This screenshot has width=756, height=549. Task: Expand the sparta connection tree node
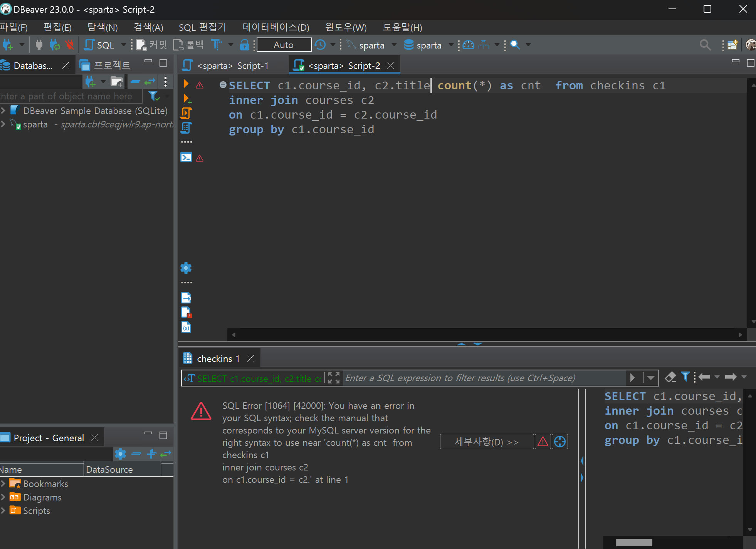[x=3, y=124]
